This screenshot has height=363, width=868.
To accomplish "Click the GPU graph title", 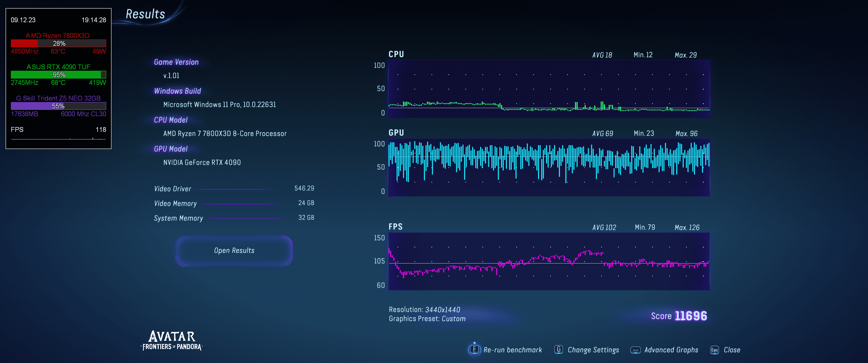I will click(396, 133).
